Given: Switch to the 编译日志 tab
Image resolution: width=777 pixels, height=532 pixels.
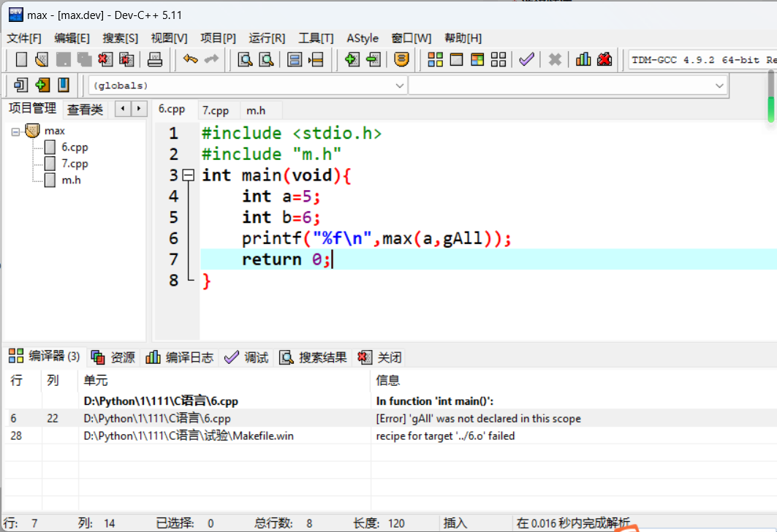Looking at the screenshot, I should (181, 357).
